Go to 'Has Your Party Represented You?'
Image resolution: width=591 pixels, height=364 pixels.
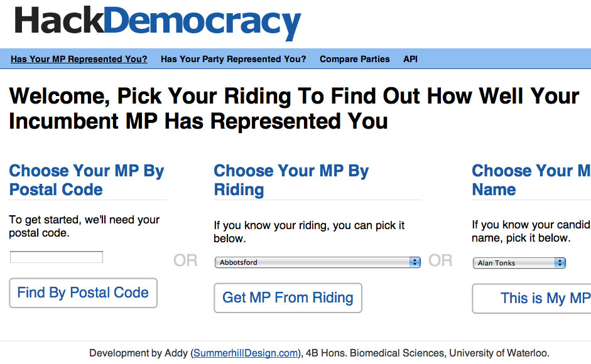[233, 59]
